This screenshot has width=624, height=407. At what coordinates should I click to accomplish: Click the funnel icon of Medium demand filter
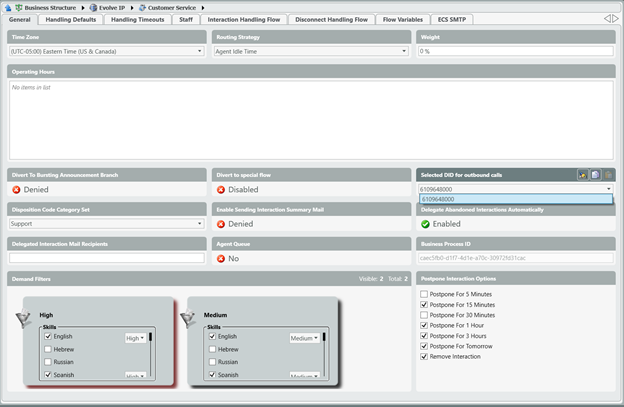pos(185,320)
